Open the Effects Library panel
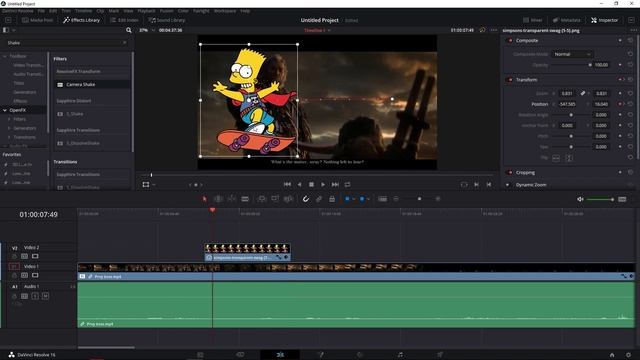Image resolution: width=640 pixels, height=360 pixels. point(81,20)
